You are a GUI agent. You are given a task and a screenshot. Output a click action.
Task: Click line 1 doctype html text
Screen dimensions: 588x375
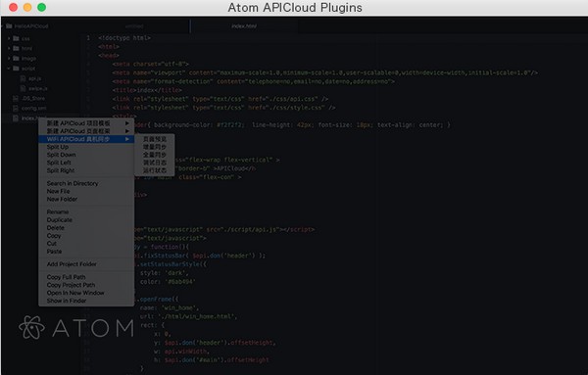click(x=124, y=38)
